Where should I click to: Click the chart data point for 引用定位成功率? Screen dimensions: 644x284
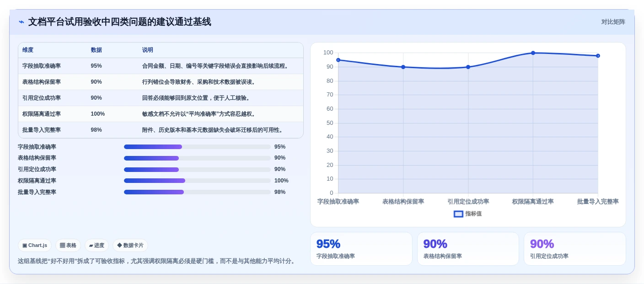(468, 67)
